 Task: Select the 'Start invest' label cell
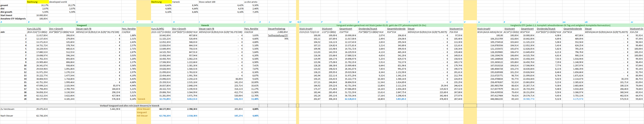pos(7,15)
